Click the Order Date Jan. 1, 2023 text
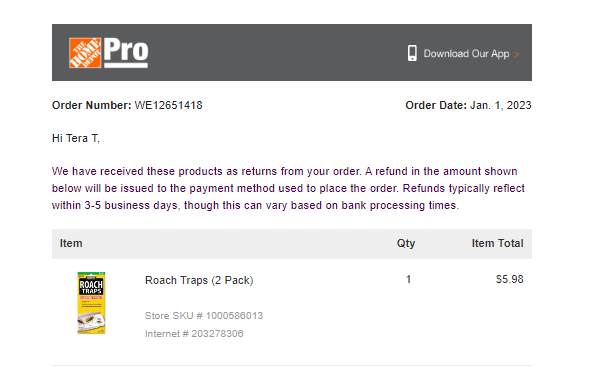This screenshot has width=591, height=391. point(468,105)
